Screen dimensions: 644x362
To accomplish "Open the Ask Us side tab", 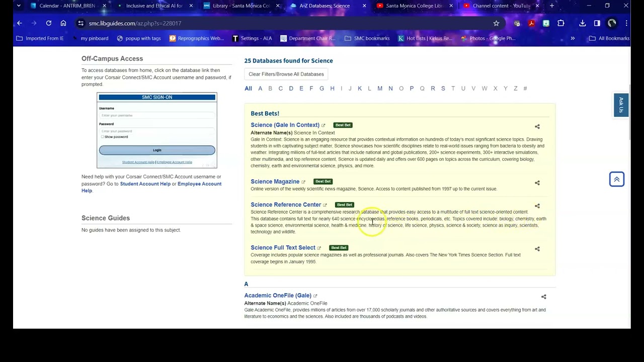I will coord(621,105).
